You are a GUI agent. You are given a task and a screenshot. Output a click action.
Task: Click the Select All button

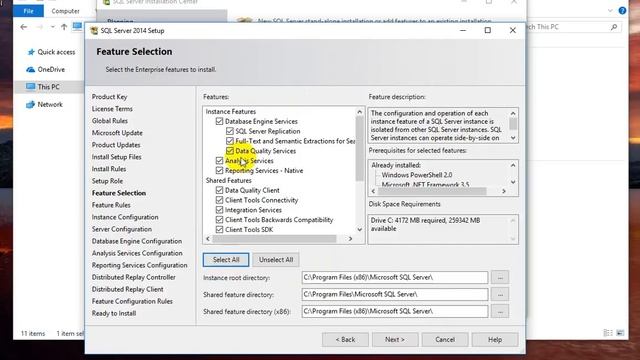(226, 260)
